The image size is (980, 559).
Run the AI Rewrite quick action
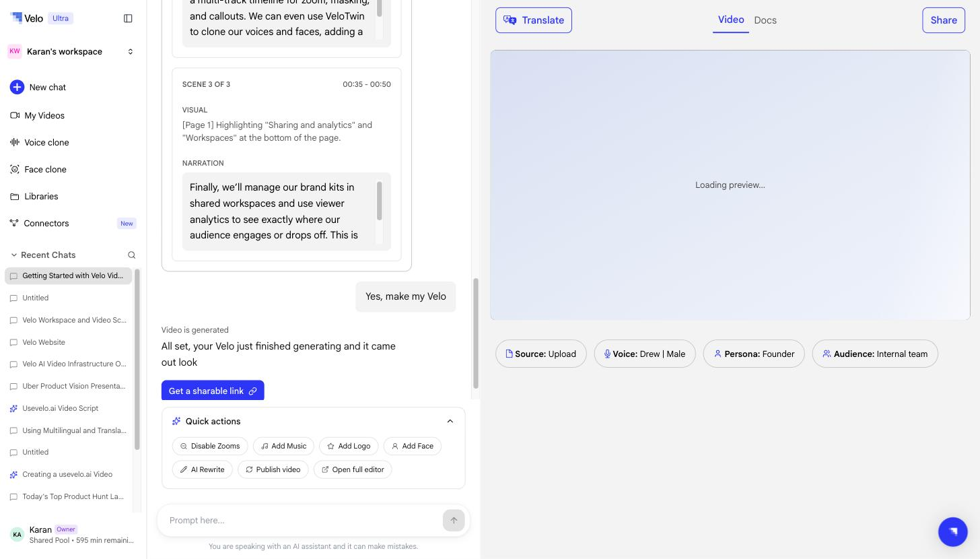pos(203,469)
